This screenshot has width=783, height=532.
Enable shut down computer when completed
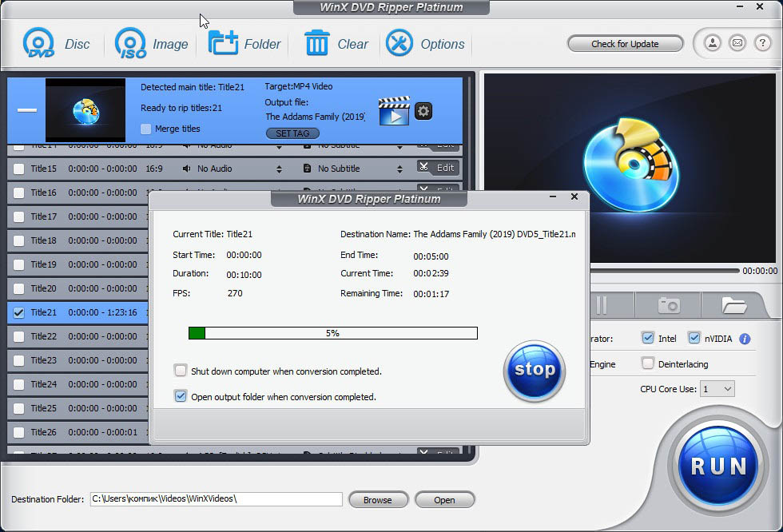coord(180,371)
